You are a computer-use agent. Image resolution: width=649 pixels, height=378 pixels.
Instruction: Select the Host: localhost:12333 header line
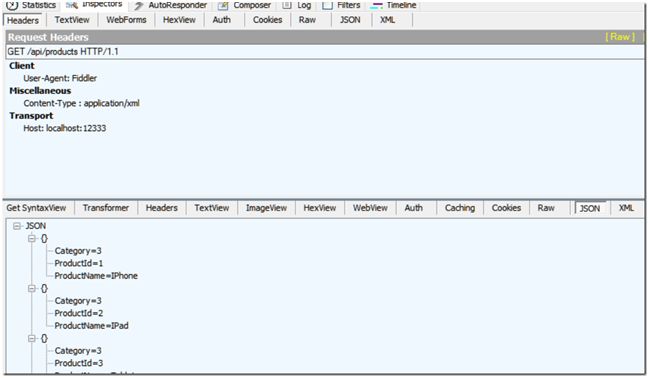(x=65, y=128)
